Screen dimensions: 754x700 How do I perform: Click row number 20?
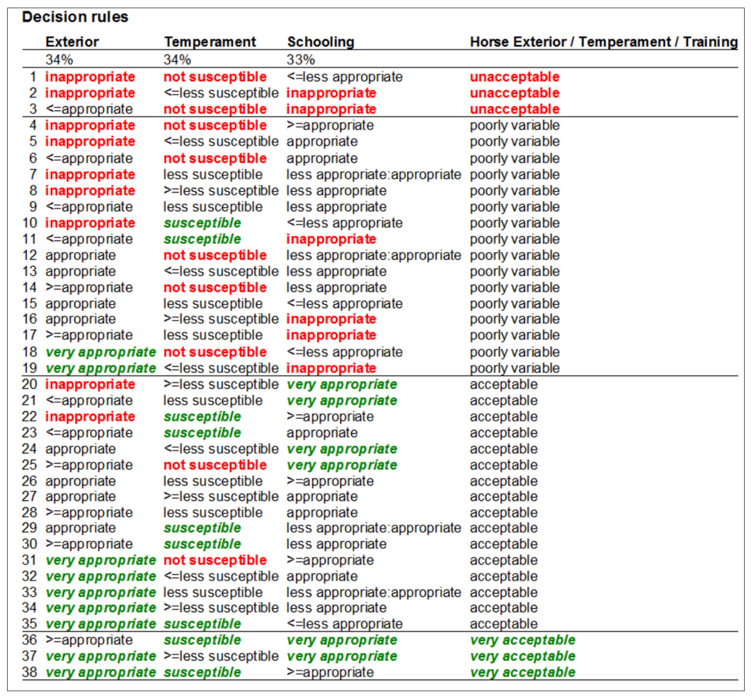pyautogui.click(x=29, y=385)
